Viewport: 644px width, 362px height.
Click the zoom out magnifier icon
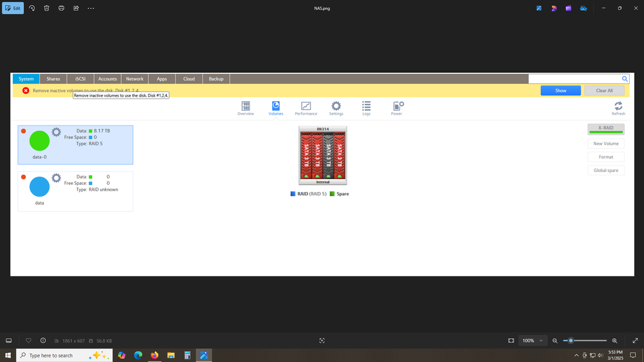555,341
